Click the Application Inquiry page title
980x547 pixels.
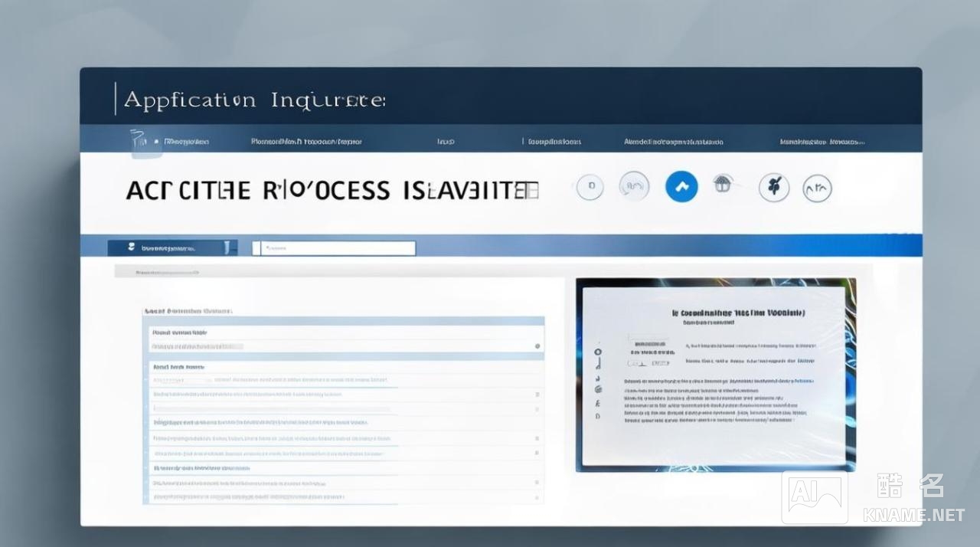(x=254, y=100)
